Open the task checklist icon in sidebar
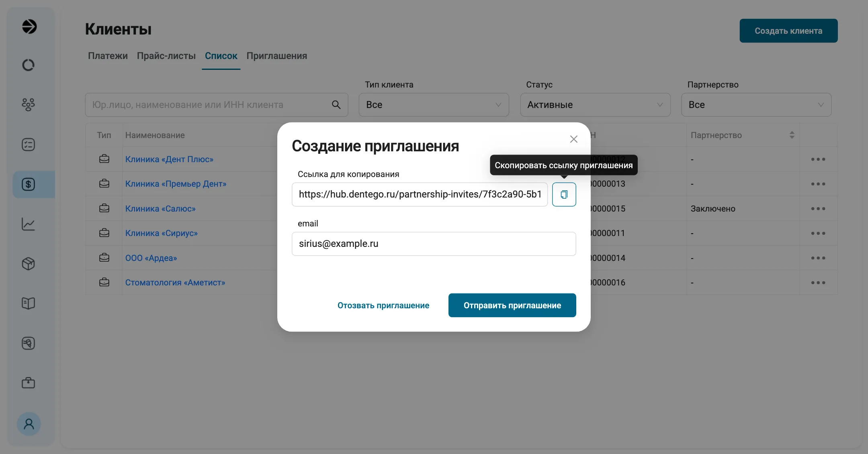The image size is (868, 454). click(28, 145)
